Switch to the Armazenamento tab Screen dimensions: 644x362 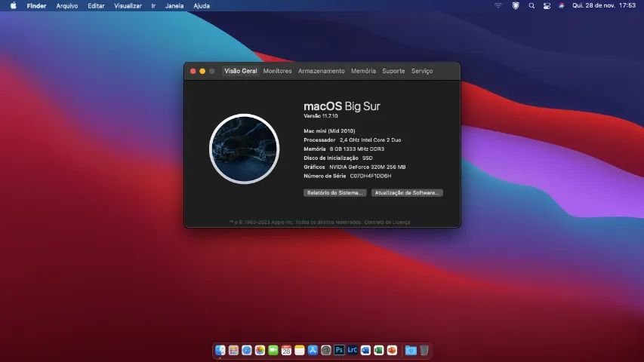[x=321, y=71]
